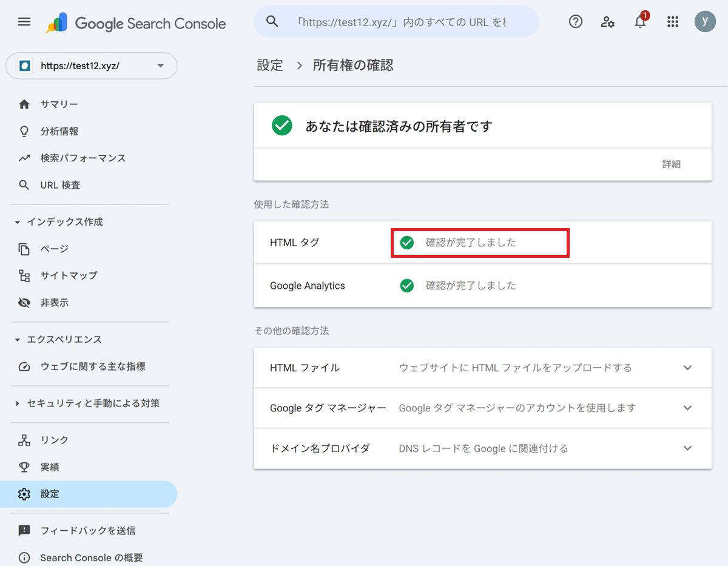Open the hamburger main menu

[24, 22]
